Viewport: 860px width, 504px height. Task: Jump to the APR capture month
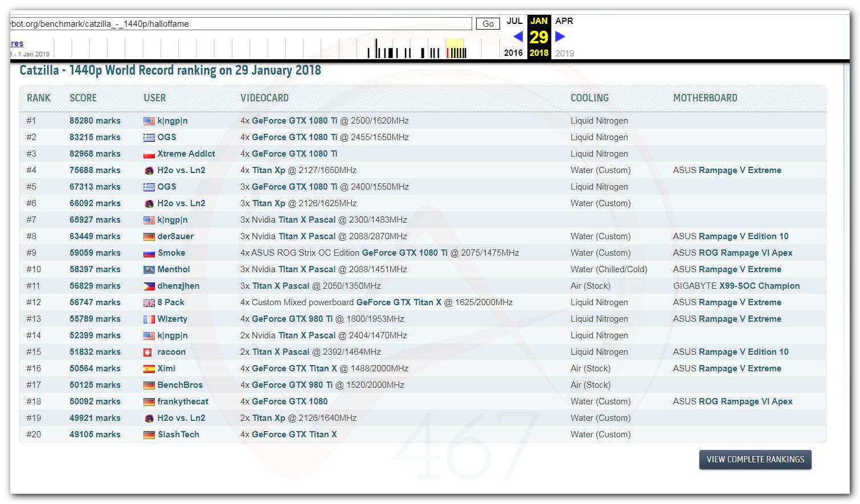[564, 21]
